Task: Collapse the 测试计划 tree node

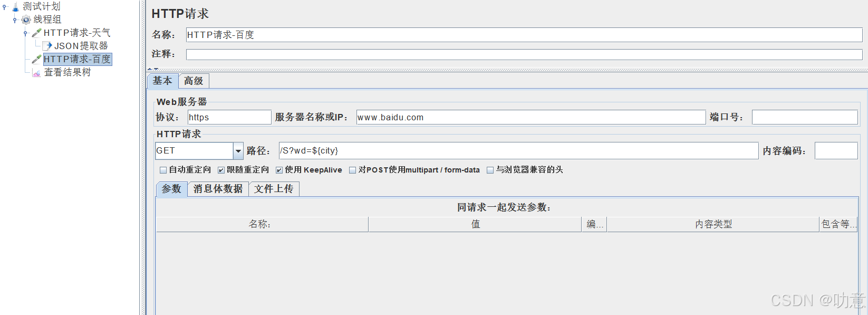Action: [x=5, y=7]
